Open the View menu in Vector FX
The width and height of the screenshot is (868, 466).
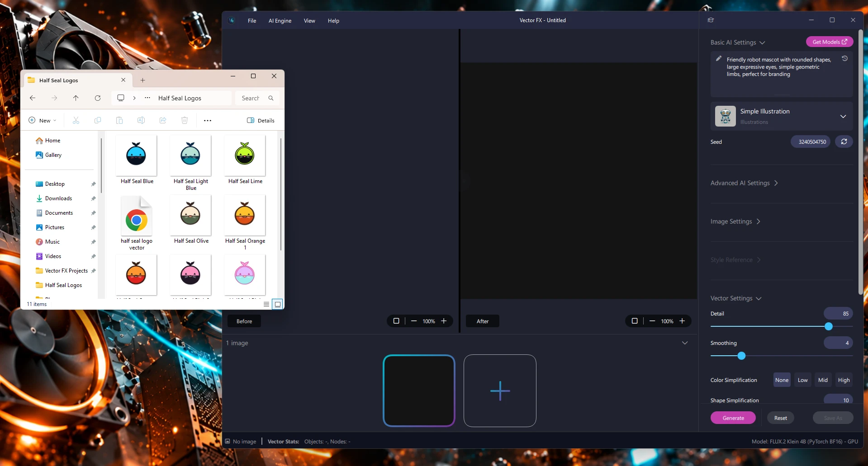[x=309, y=21]
